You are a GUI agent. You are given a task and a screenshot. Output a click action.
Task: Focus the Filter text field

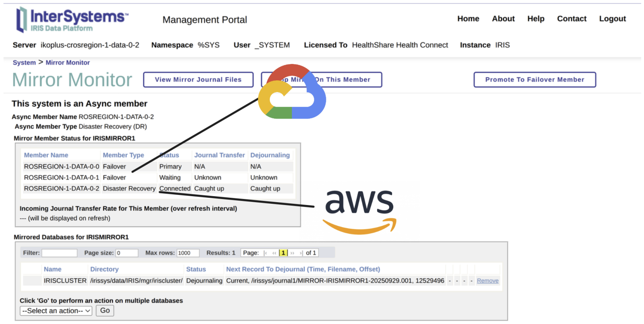point(59,253)
